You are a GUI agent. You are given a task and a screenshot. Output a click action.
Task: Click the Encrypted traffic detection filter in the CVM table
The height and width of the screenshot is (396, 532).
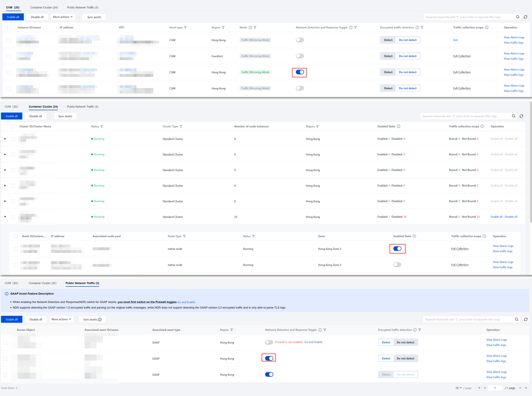pos(422,28)
